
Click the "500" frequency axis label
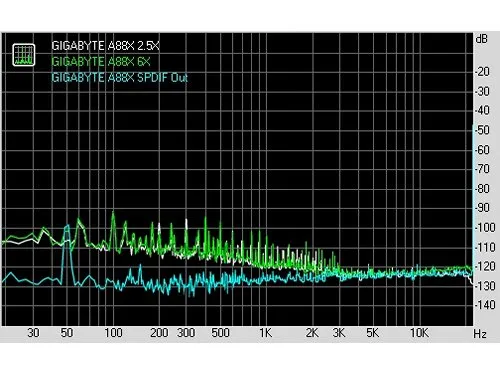(220, 333)
